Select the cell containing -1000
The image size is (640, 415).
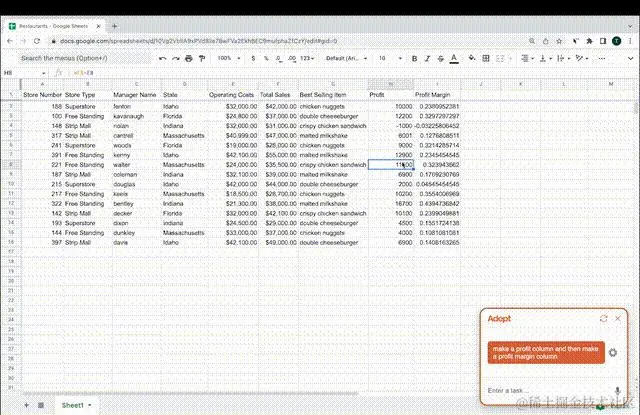pyautogui.click(x=391, y=126)
